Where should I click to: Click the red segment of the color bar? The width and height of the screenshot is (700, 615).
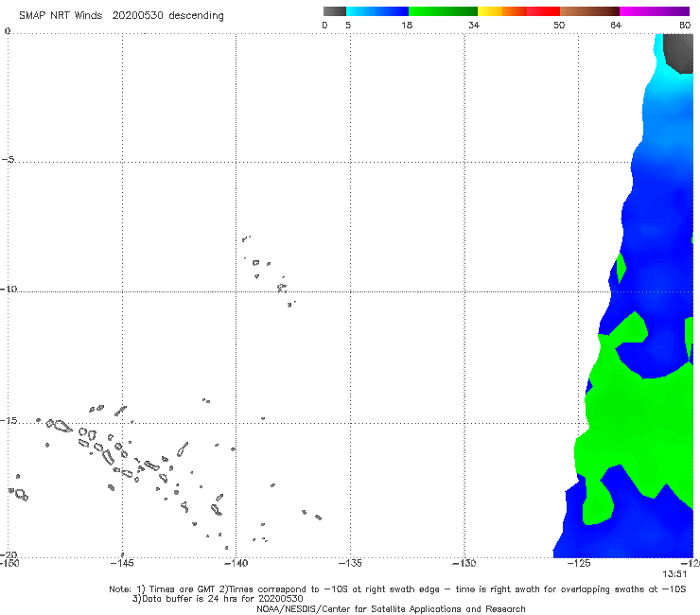[x=543, y=11]
